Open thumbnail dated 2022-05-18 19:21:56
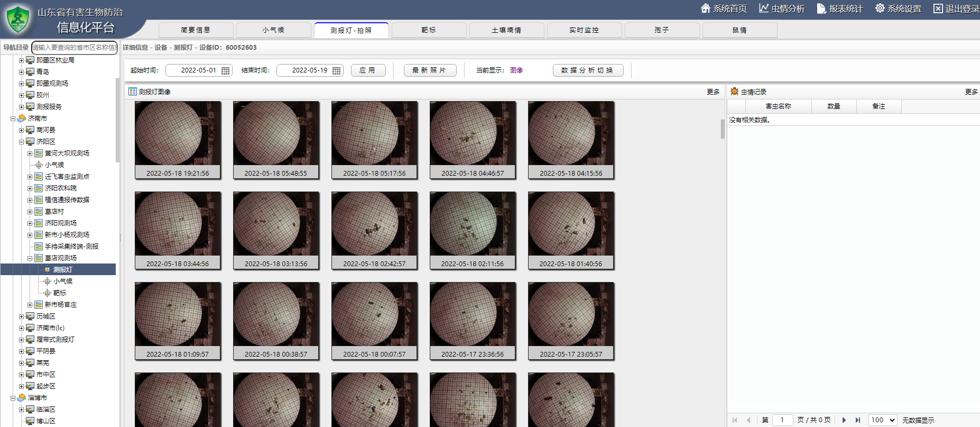Image resolution: width=980 pixels, height=427 pixels. (178, 140)
